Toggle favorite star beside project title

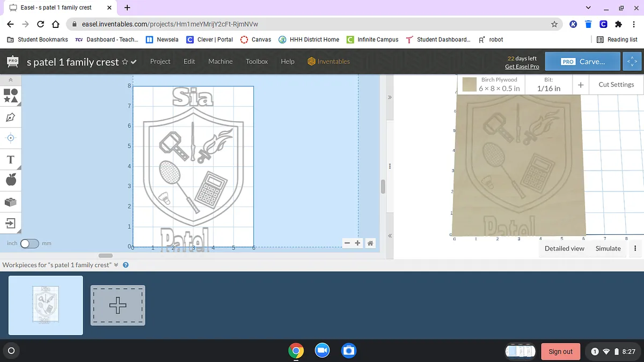click(125, 62)
